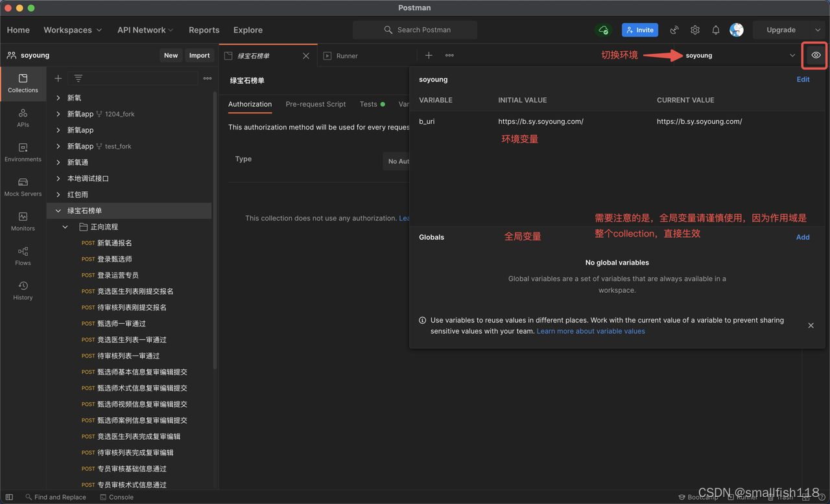Open the Upgrade dropdown arrow
The image size is (830, 504).
coord(817,30)
